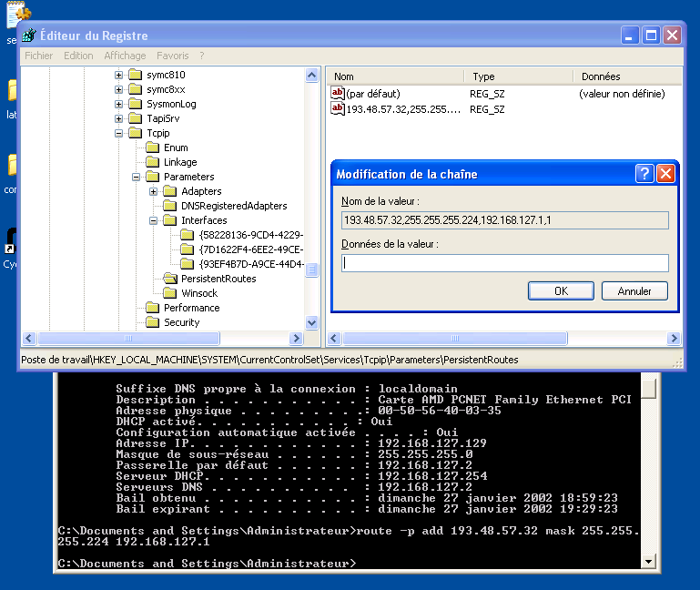The height and width of the screenshot is (590, 700).
Task: Select the Performance folder icon
Action: point(152,308)
